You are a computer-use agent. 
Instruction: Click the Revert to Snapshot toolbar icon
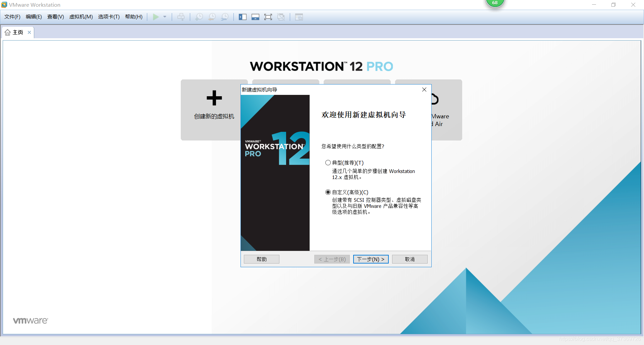pyautogui.click(x=212, y=17)
